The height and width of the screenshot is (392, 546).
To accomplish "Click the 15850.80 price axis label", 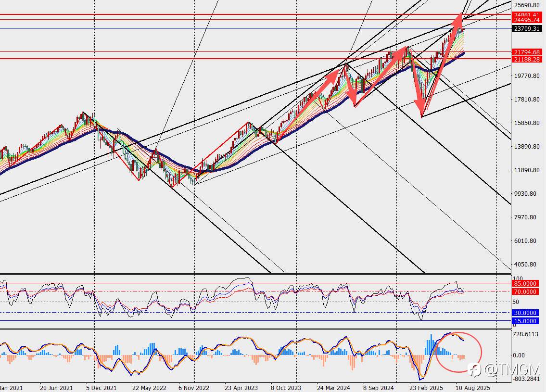I will click(527, 123).
